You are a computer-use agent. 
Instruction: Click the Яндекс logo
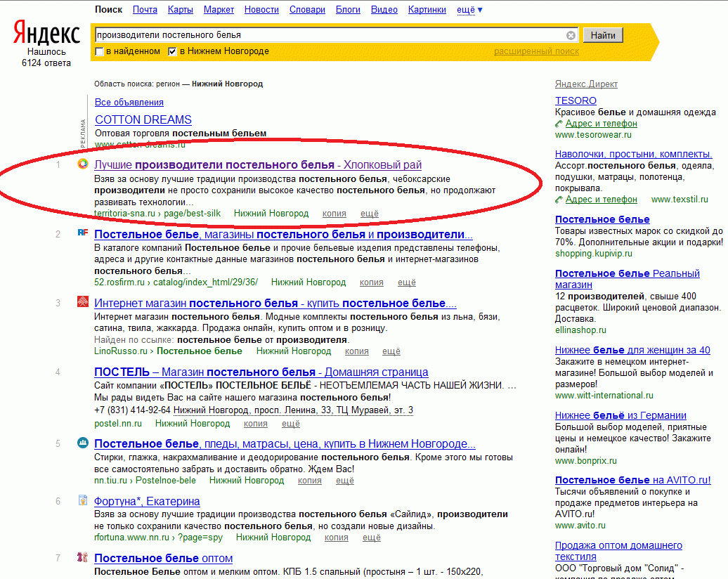[46, 33]
